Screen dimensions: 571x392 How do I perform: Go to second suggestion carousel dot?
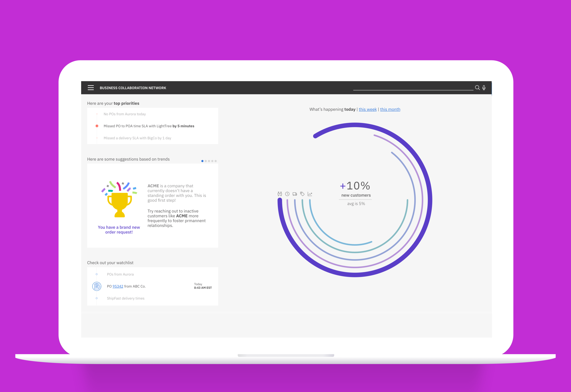pyautogui.click(x=206, y=161)
